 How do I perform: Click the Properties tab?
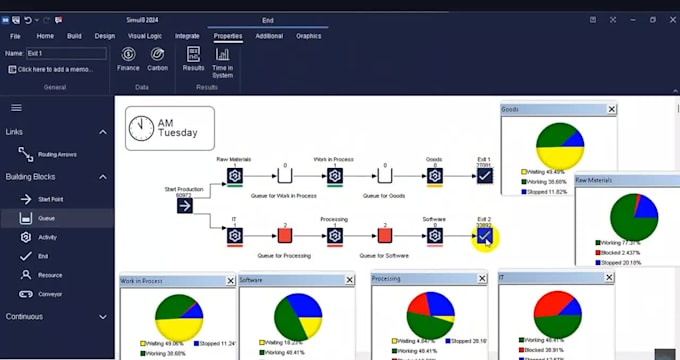tap(228, 36)
